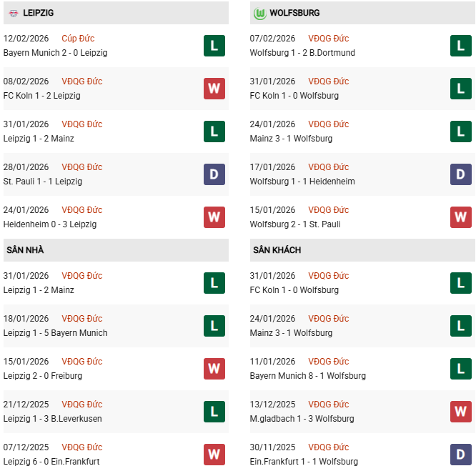Click W badge for FC Koln 1-2 Leipzig
The height and width of the screenshot is (471, 476).
click(214, 89)
